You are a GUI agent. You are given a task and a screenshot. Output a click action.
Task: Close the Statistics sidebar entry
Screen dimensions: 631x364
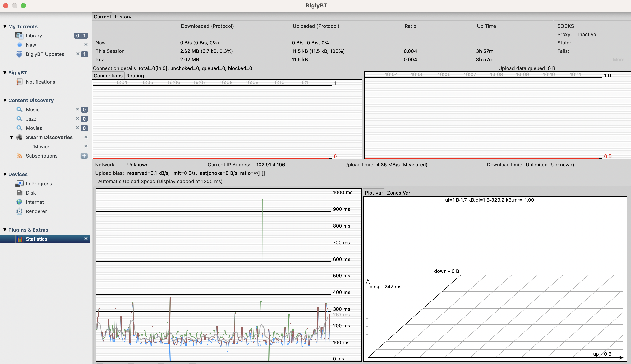(86, 239)
